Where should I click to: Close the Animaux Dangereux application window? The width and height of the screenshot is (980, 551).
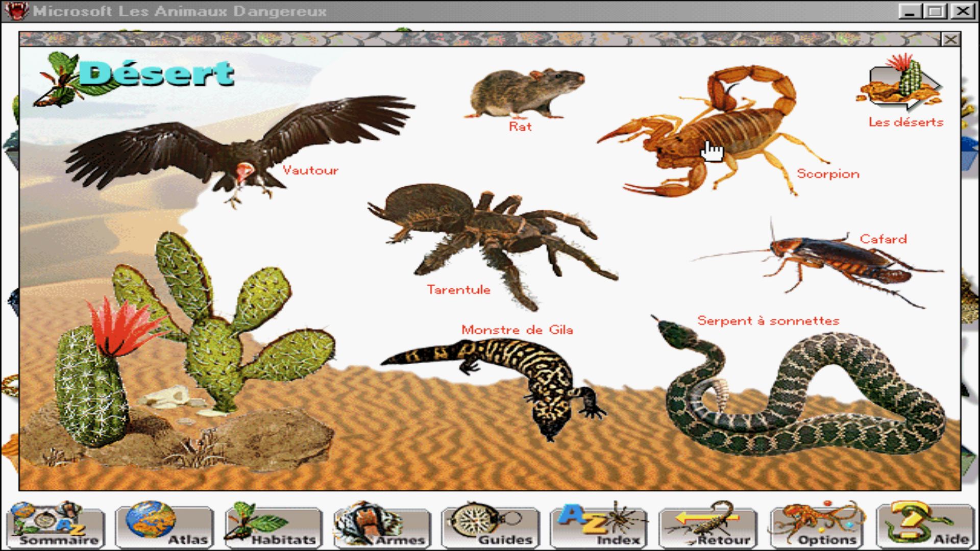coord(963,11)
